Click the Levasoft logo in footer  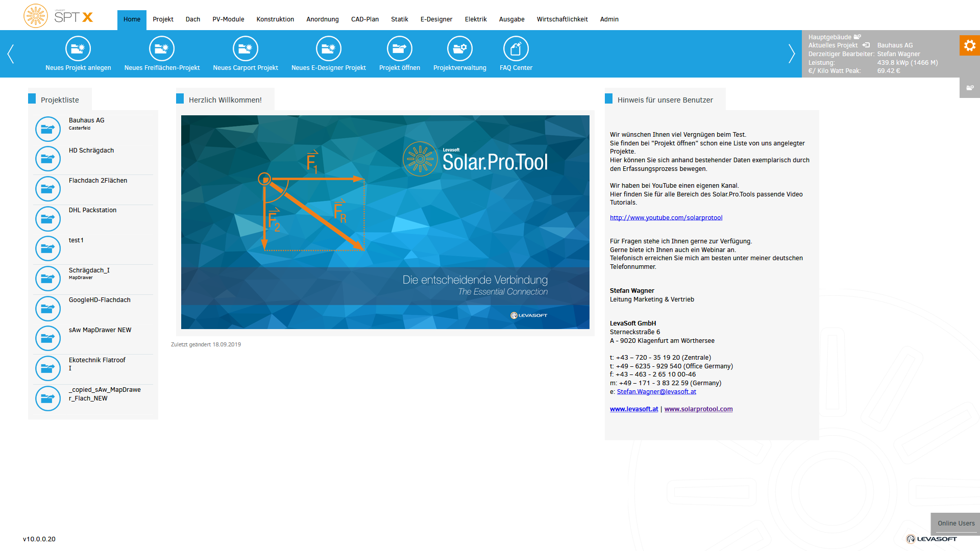(932, 539)
